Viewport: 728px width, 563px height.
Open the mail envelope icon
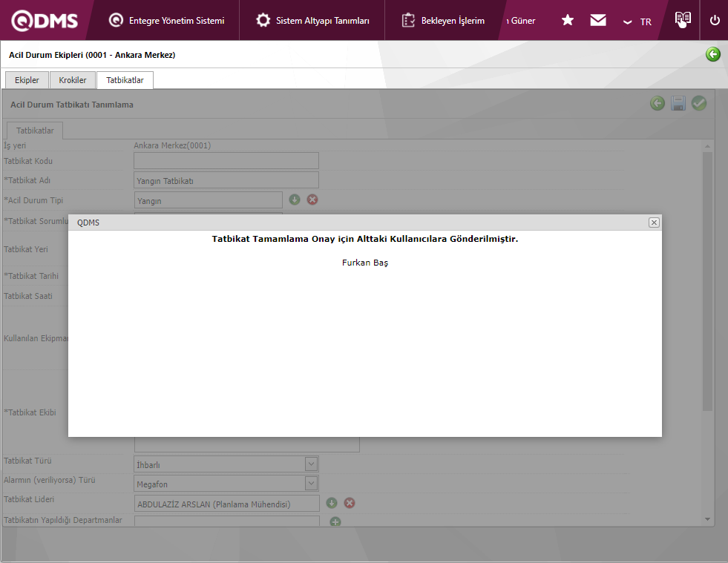tap(598, 20)
